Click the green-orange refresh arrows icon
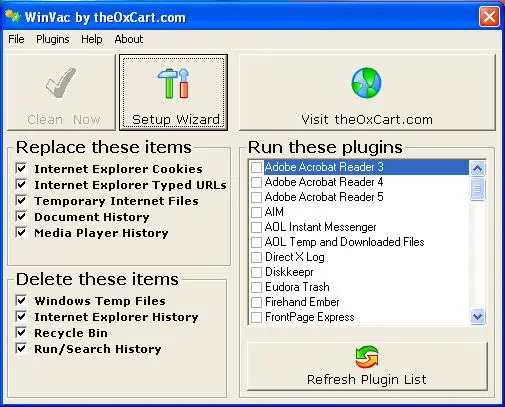 point(367,357)
